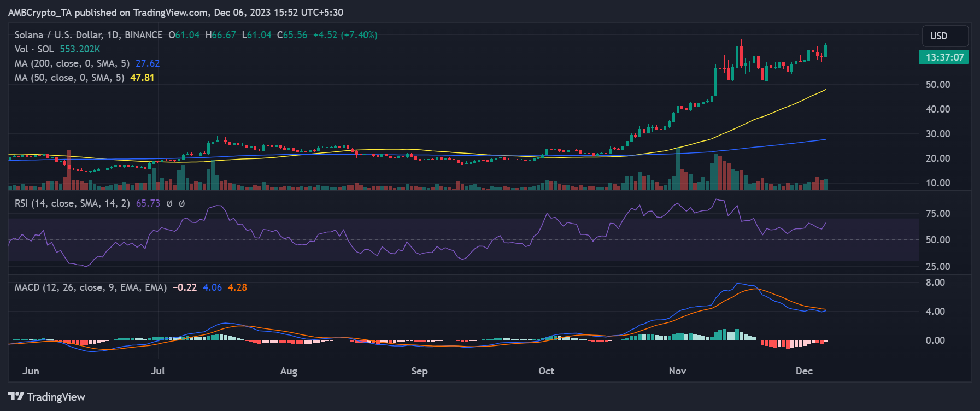Viewport: 980px width, 411px height.
Task: Click the first ø symbol after RSI value
Action: (x=169, y=203)
